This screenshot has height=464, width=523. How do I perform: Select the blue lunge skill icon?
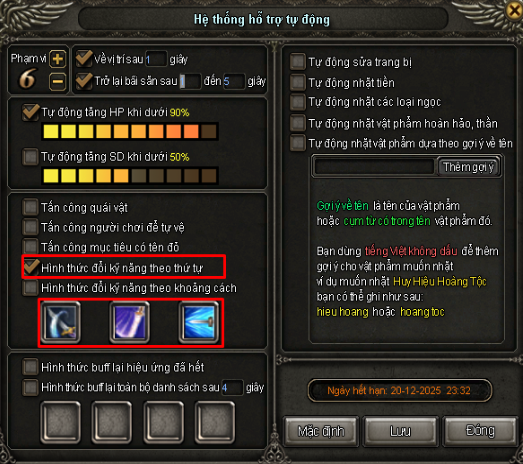[x=199, y=322]
